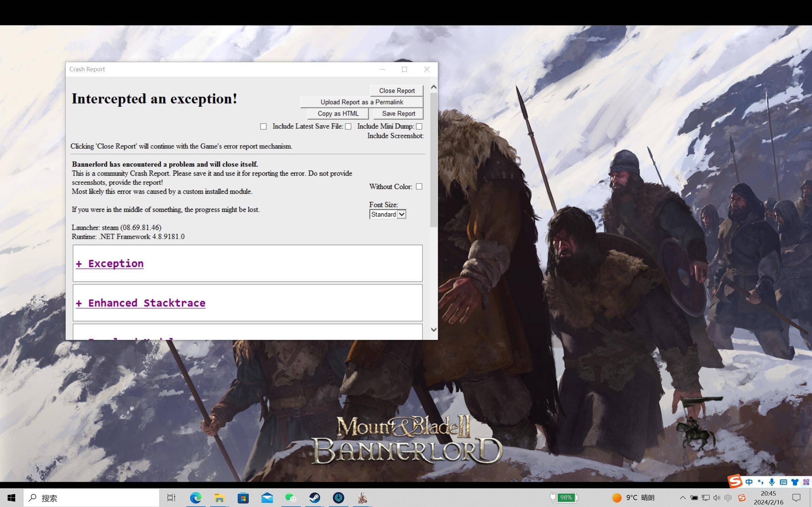The width and height of the screenshot is (812, 507).
Task: Tick the Include Mini Dump checkbox
Action: [419, 127]
